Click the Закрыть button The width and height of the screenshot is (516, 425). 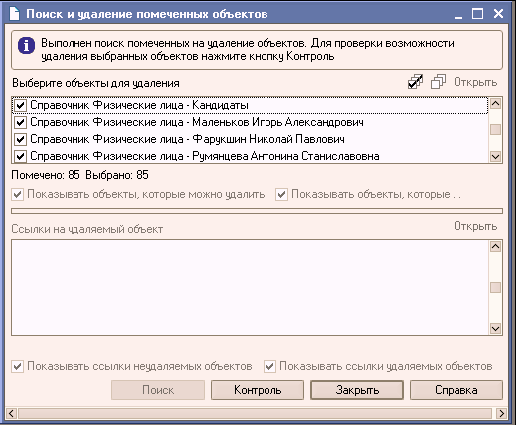click(x=357, y=390)
